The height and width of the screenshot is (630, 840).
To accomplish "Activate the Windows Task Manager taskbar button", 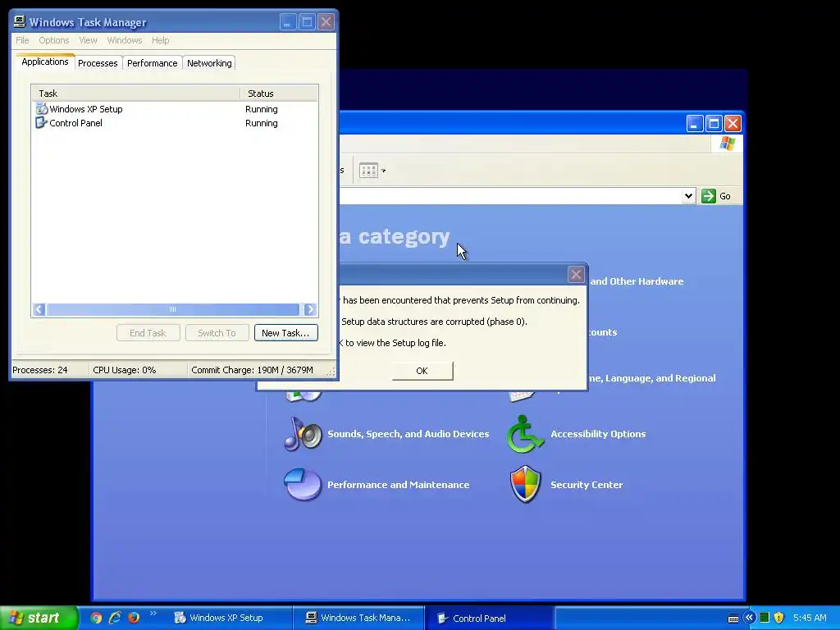I will [x=359, y=618].
